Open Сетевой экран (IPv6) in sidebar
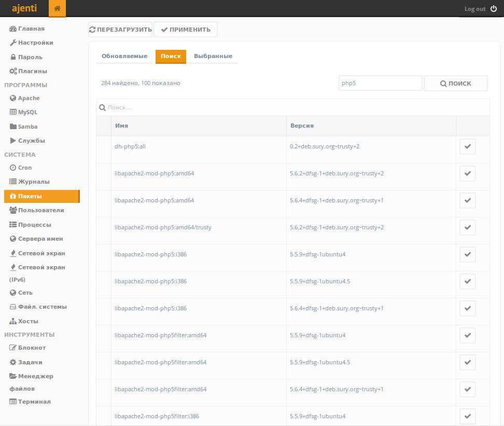This screenshot has width=504, height=426. (41, 268)
